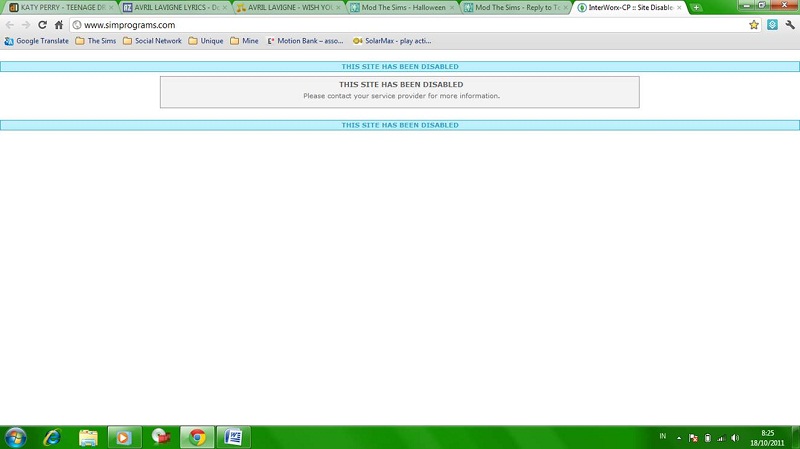Screen dimensions: 800x449
Task: Open Microsoft Word from the taskbar
Action: (234, 437)
